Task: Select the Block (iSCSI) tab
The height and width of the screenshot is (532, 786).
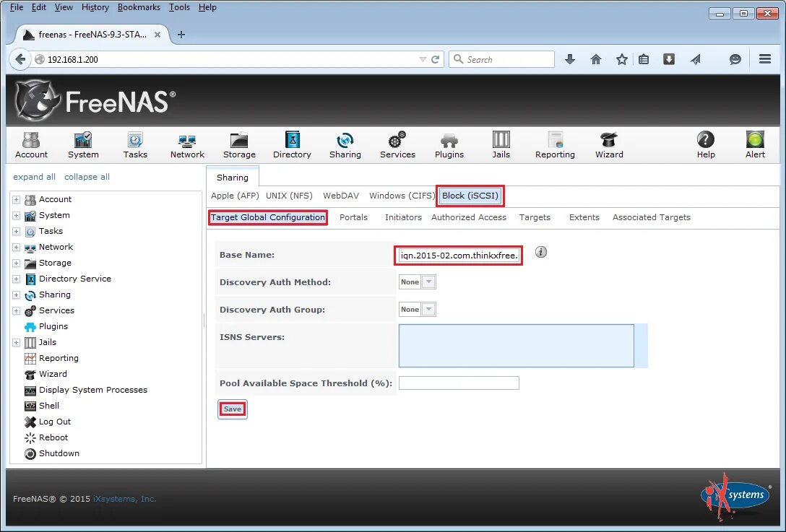Action: tap(470, 196)
